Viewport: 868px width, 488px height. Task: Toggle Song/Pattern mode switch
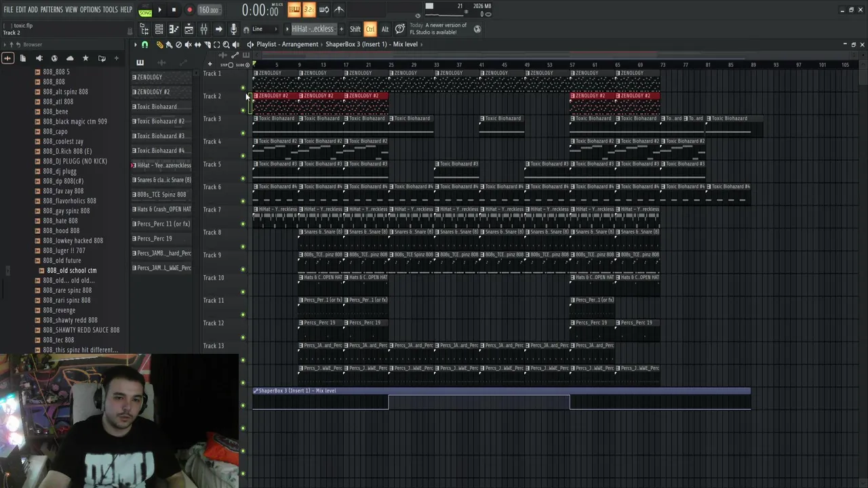pyautogui.click(x=145, y=10)
